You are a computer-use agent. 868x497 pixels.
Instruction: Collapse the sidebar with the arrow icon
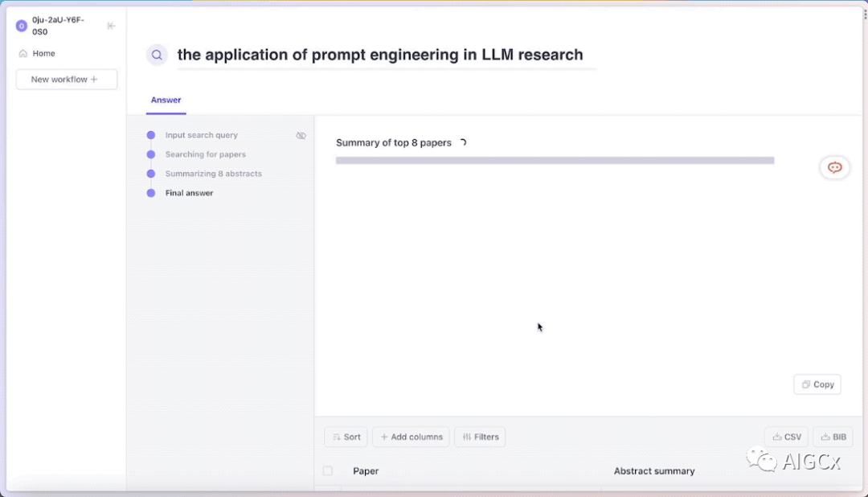tap(111, 26)
